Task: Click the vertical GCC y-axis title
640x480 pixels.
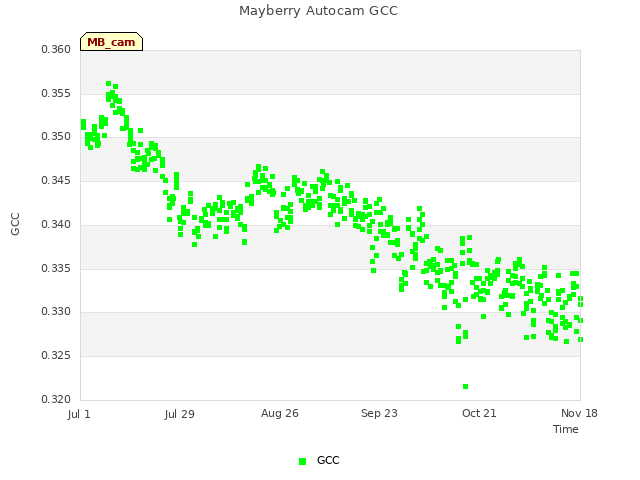Action: 15,224
